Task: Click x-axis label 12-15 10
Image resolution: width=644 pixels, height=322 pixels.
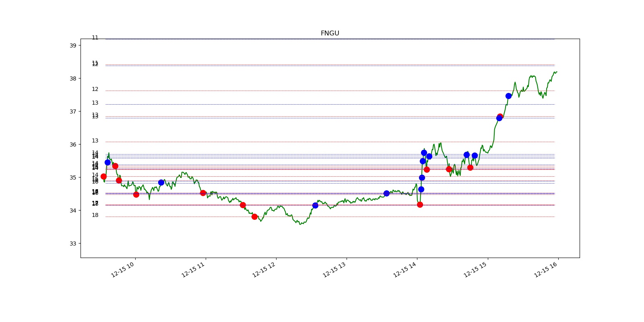Action: [122, 270]
